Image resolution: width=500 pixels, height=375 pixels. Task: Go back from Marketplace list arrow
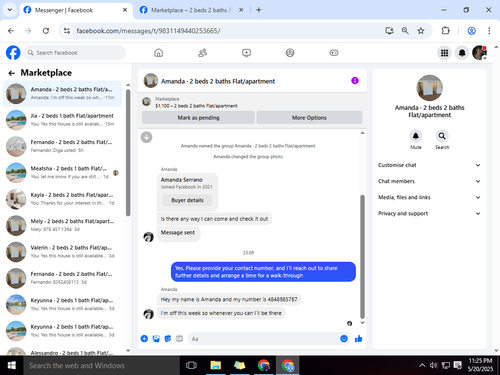pos(12,73)
